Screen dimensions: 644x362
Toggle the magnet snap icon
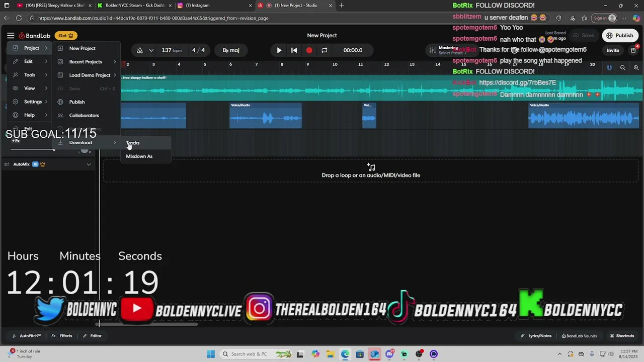click(x=609, y=68)
